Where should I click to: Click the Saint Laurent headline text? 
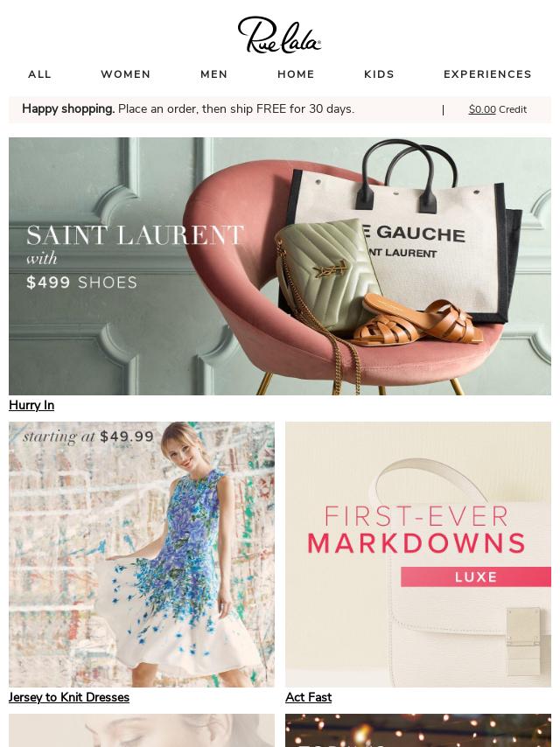click(136, 235)
